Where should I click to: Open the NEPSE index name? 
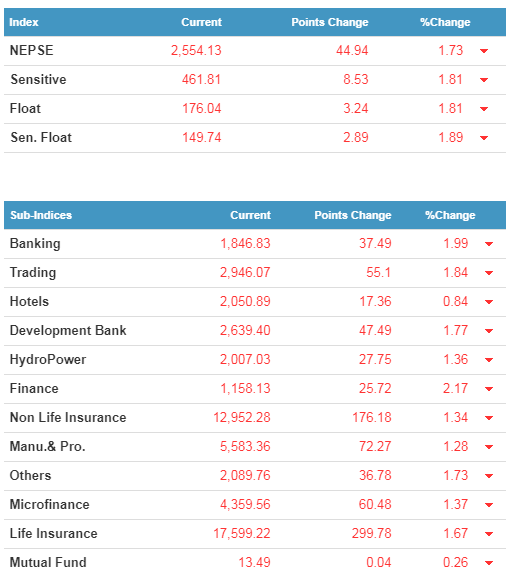(x=32, y=50)
